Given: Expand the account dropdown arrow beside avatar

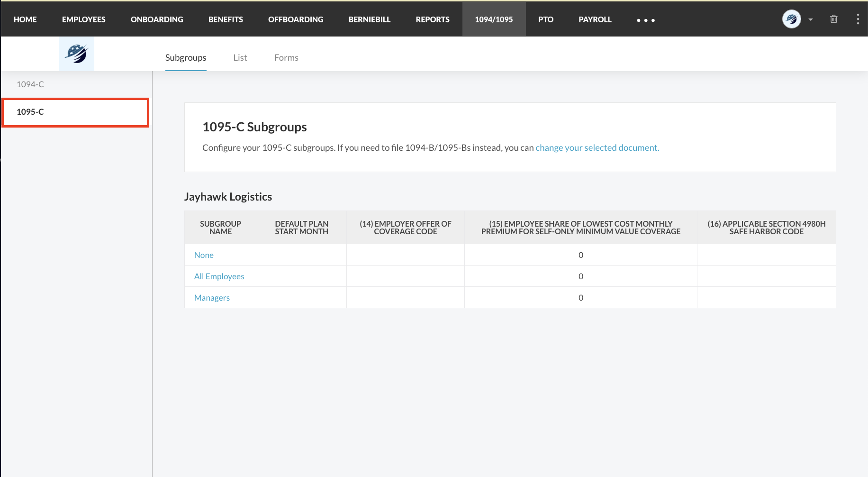Looking at the screenshot, I should pyautogui.click(x=811, y=20).
